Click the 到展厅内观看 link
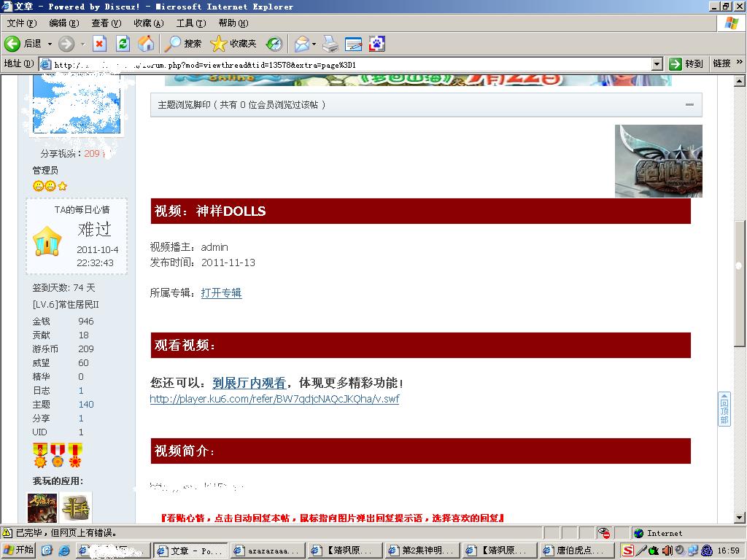The image size is (747, 560). pyautogui.click(x=249, y=383)
